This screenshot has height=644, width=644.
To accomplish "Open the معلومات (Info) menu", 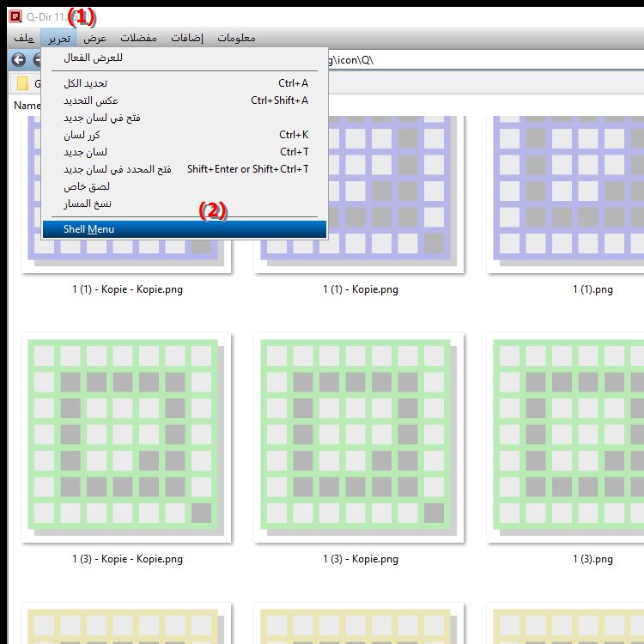I will 236,38.
